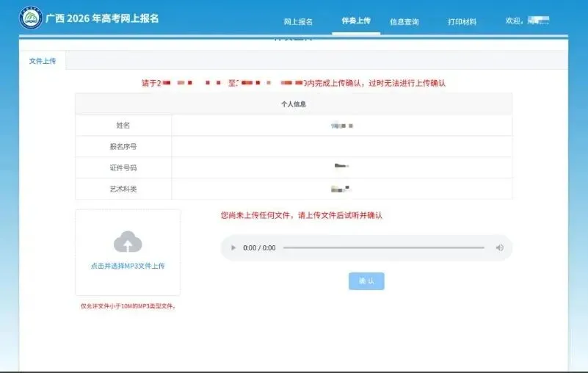The image size is (588, 373).
Task: Play the audio preview
Action: [x=233, y=247]
